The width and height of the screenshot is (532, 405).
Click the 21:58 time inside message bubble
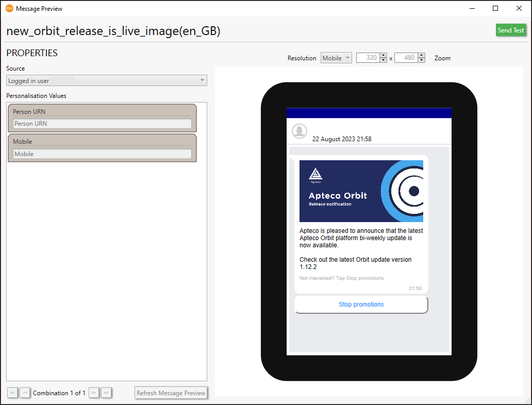(415, 289)
